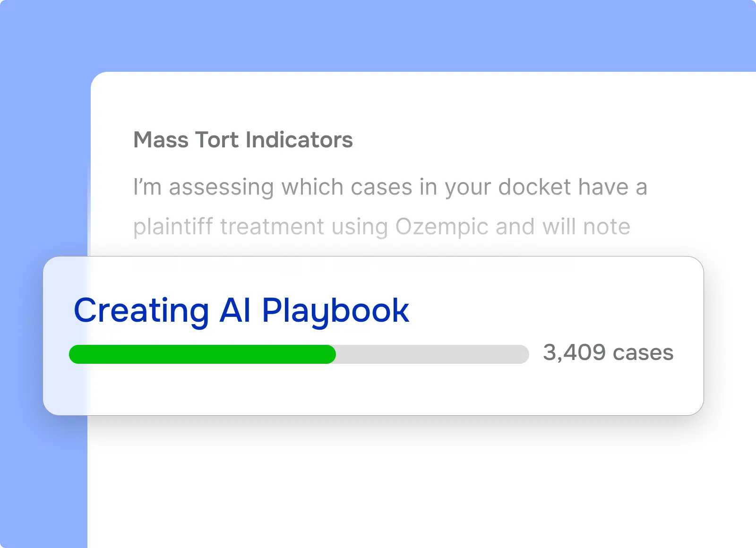This screenshot has width=756, height=548.
Task: Click the text line starting "plaintiff treatment using"
Action: [x=381, y=227]
